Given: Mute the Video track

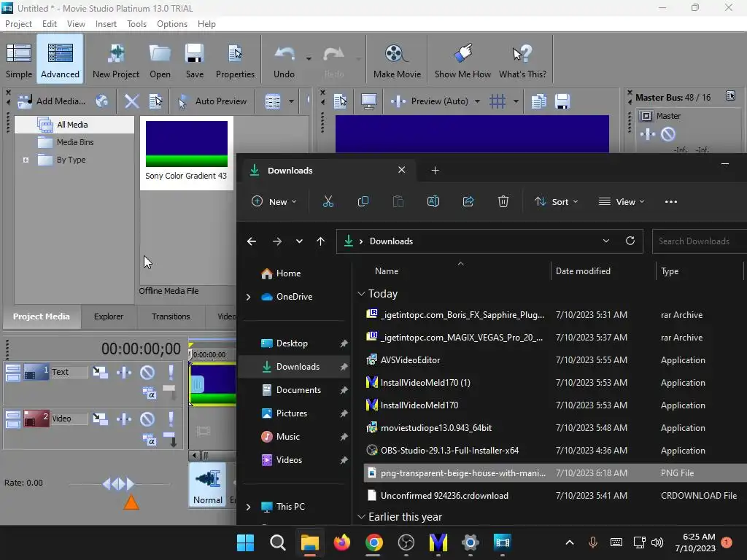Looking at the screenshot, I should [147, 419].
